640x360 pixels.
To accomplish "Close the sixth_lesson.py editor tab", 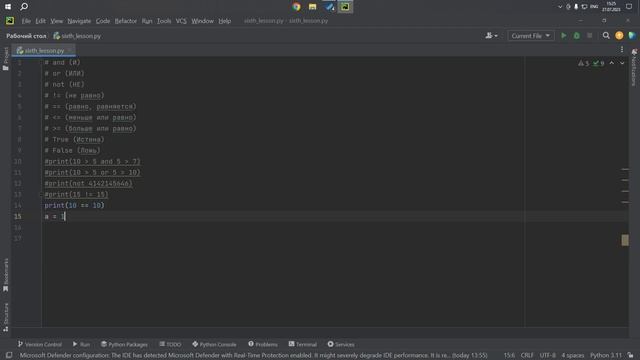I will 70,51.
